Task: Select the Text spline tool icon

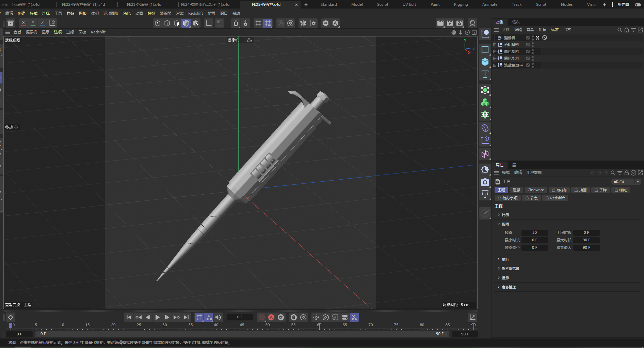Action: (x=485, y=74)
